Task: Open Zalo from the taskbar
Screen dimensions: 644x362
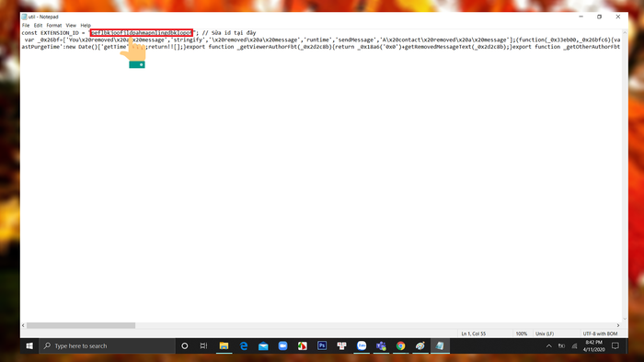Action: [x=362, y=346]
